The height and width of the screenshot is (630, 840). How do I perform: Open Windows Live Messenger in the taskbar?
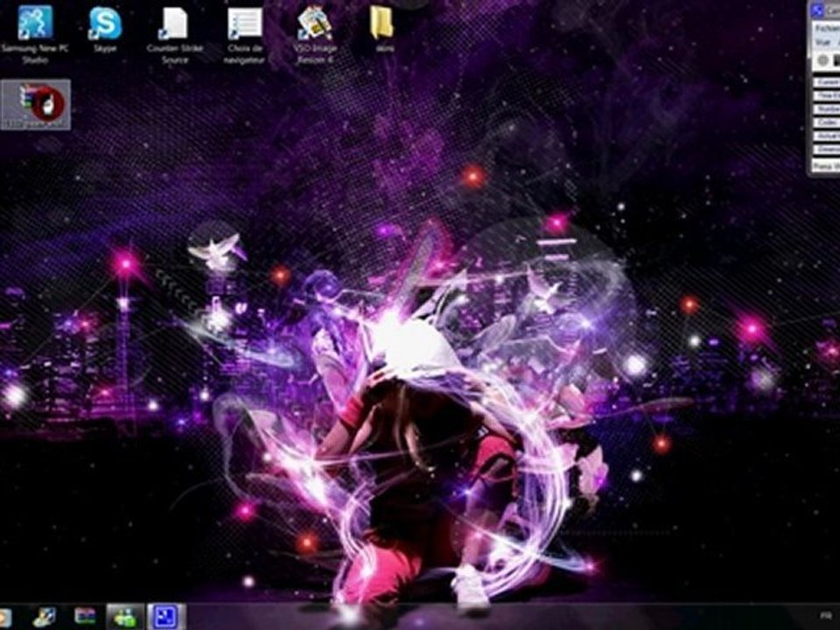[125, 617]
